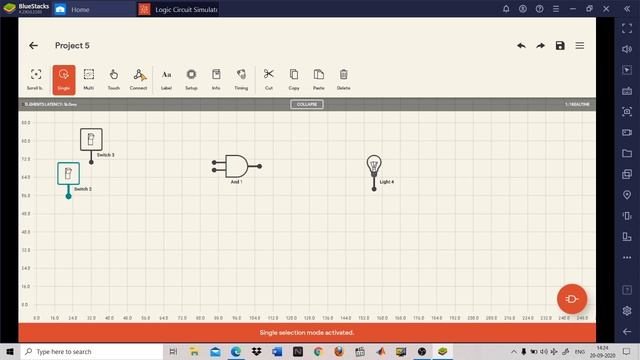Click the Windows search box
Screen dimensions: 640x360
coord(92,351)
